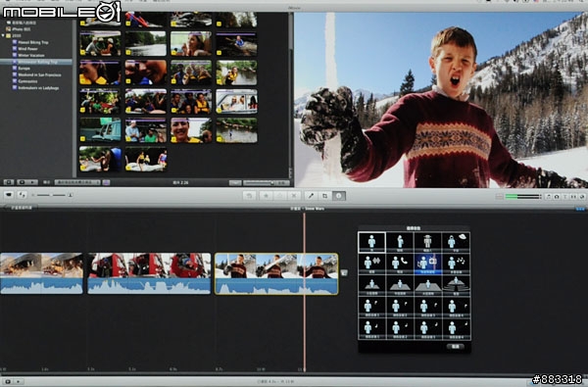The width and height of the screenshot is (588, 387).
Task: Select the Wind Power event
Action: [x=28, y=49]
